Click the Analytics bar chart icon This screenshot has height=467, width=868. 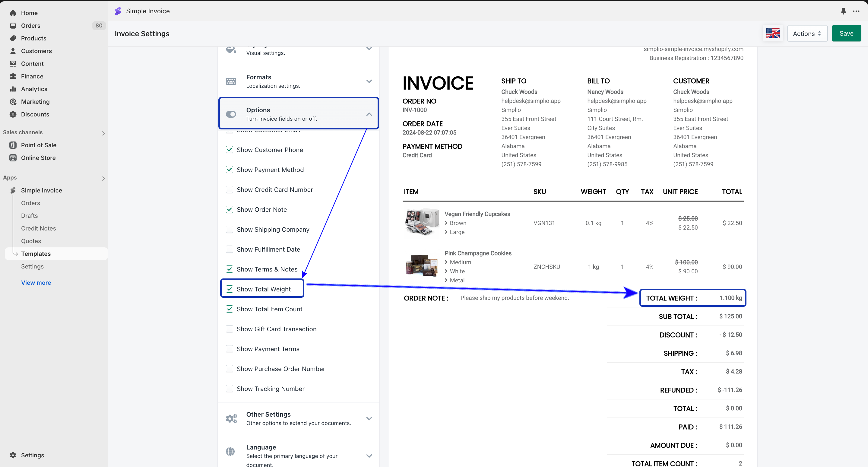(x=13, y=89)
